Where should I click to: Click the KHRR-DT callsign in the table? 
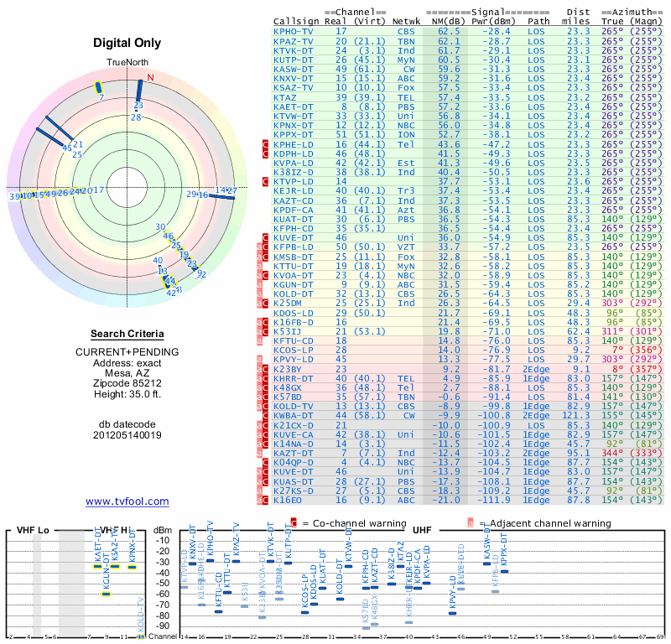(x=293, y=379)
